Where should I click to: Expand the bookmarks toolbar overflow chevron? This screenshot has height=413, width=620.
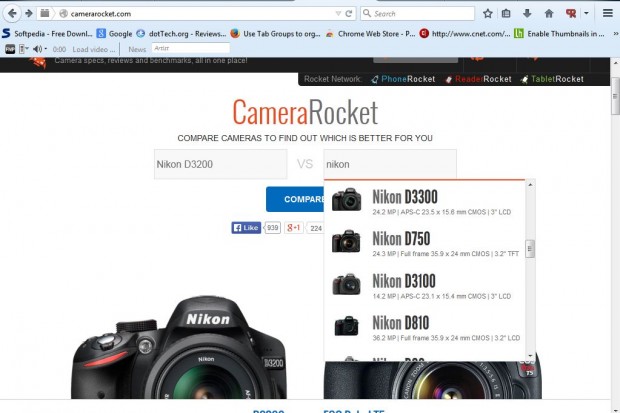(x=613, y=33)
